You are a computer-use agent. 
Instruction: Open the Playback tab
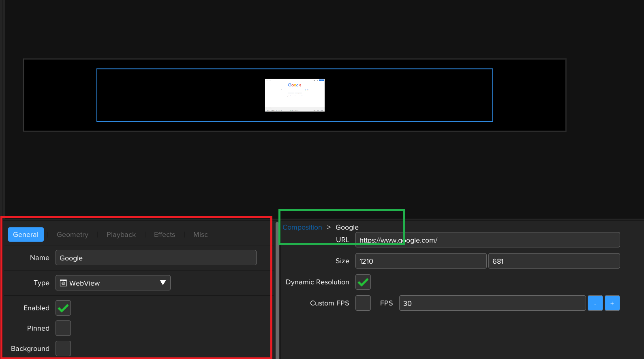click(121, 234)
